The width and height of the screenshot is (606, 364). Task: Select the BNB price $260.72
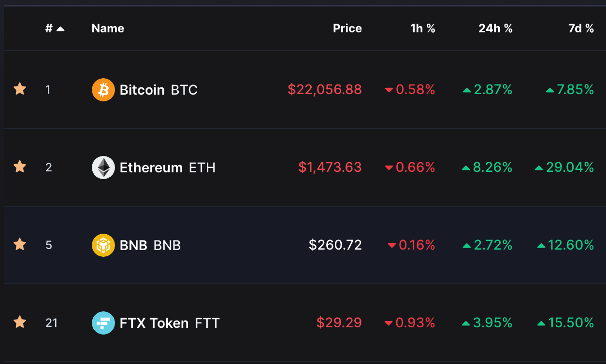(335, 245)
